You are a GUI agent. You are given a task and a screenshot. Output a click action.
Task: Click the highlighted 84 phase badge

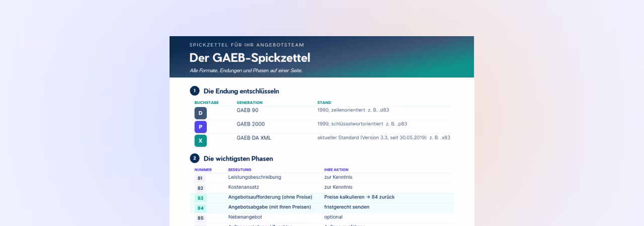coord(200,208)
